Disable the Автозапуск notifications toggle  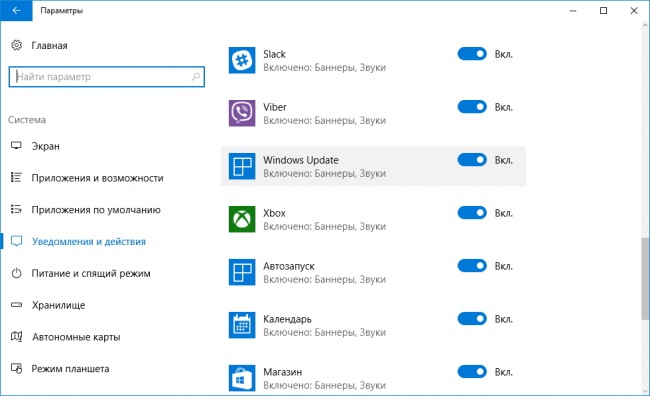point(472,266)
